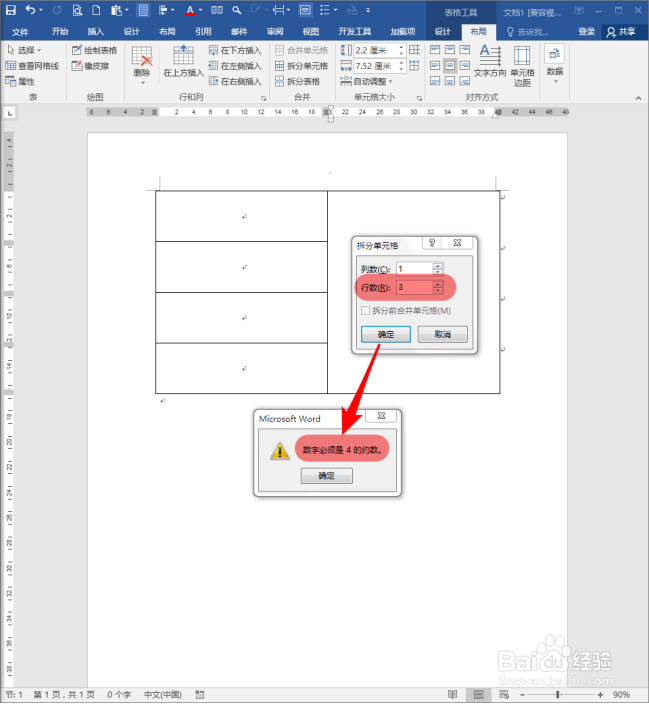Click 单元格边距 cell margins
Image resolution: width=649 pixels, height=704 pixels.
coord(522,66)
